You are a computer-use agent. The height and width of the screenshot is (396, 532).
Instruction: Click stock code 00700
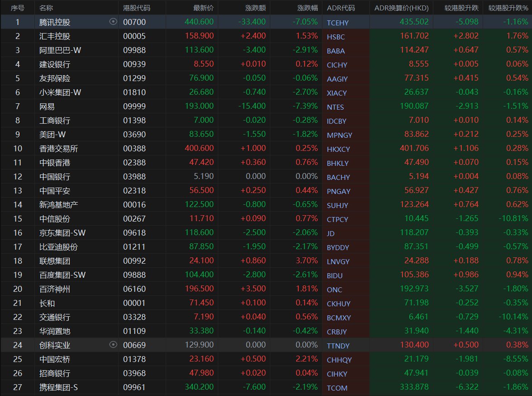click(134, 22)
